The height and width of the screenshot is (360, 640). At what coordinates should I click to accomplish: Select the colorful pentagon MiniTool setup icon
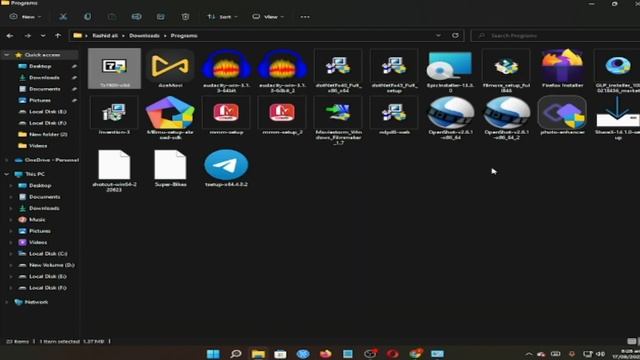pyautogui.click(x=170, y=113)
